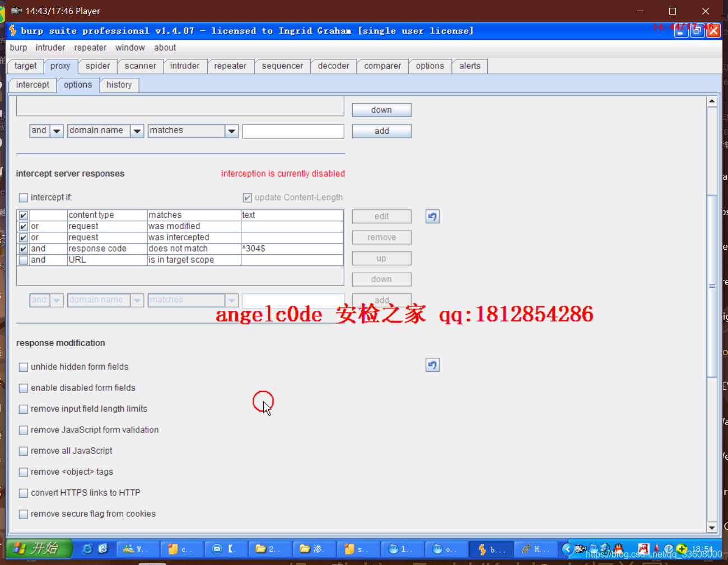Check 'remove secure flag from cookies'

24,514
